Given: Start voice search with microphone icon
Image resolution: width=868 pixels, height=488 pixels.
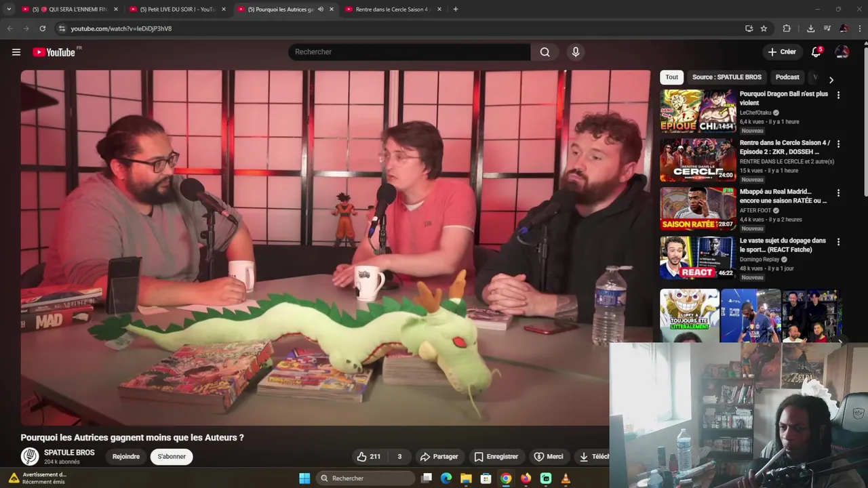Looking at the screenshot, I should coord(576,52).
